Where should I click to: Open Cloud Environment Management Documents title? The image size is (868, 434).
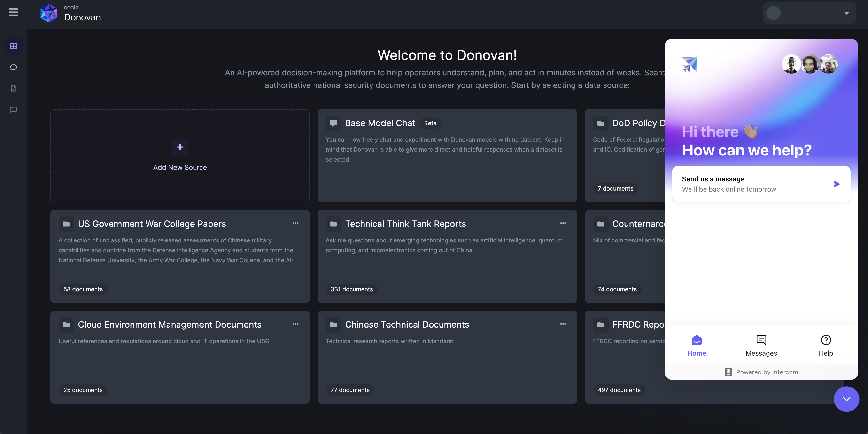170,325
